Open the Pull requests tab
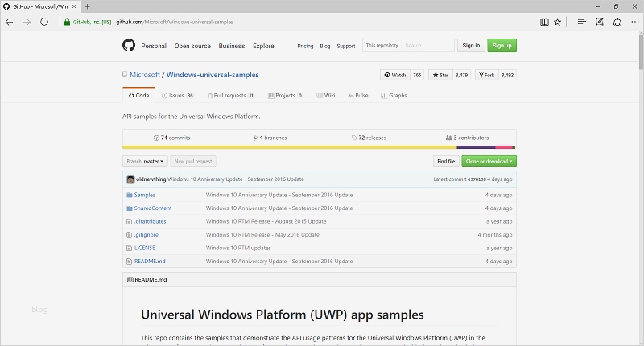The image size is (644, 346). (229, 95)
